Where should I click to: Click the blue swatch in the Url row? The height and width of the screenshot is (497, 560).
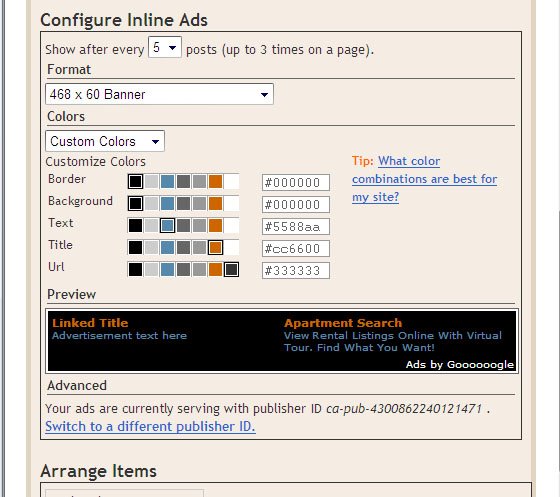point(167,270)
